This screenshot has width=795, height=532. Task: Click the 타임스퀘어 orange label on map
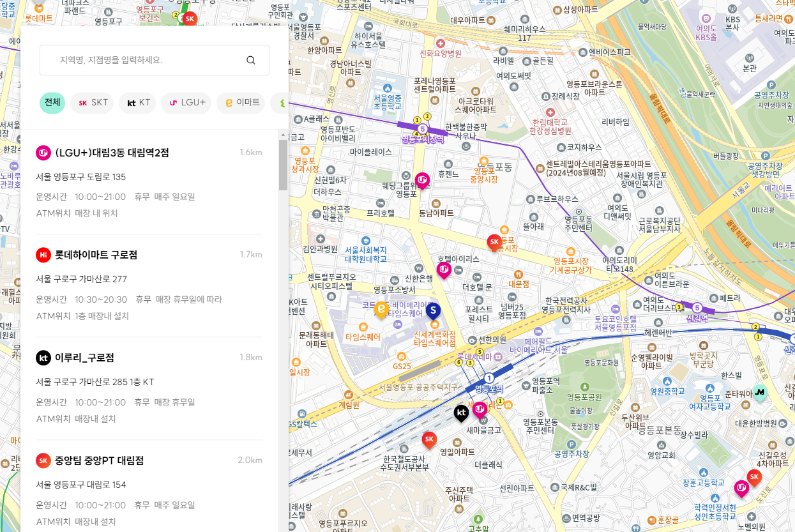click(x=363, y=337)
